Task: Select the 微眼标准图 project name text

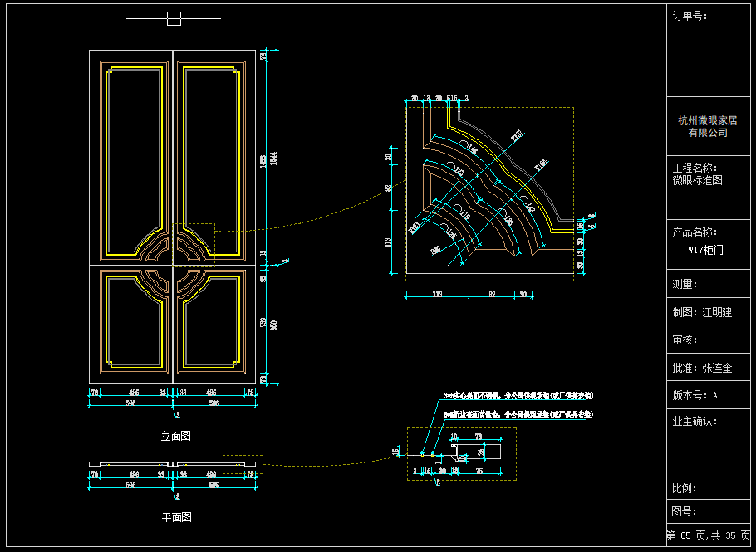Action: click(x=697, y=179)
